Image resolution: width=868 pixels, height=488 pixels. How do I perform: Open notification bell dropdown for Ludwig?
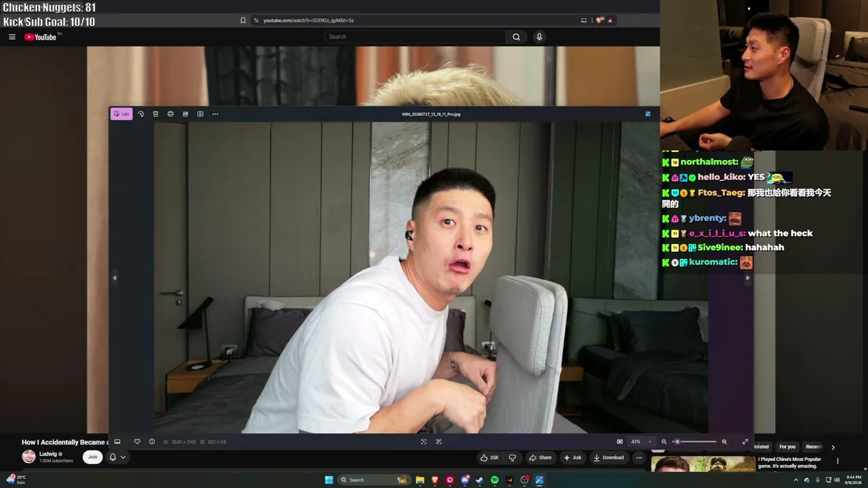pos(117,457)
